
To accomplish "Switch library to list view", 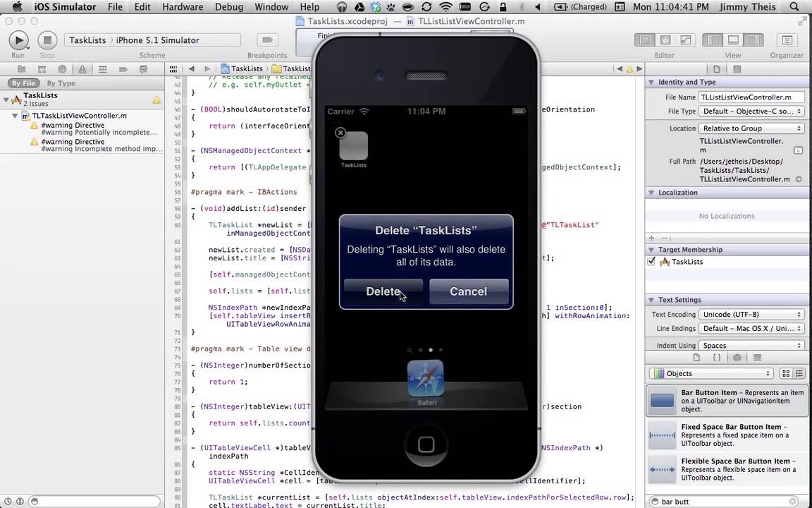I will [799, 373].
